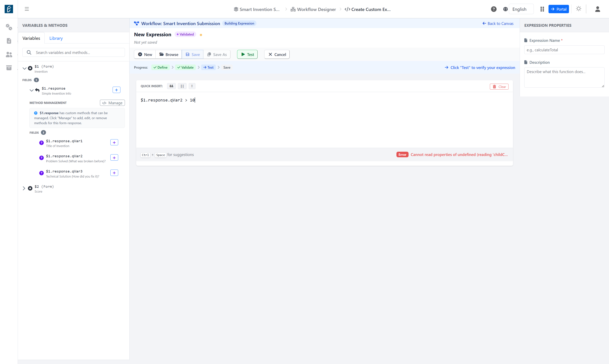Insert $1.response.qVar1 with plus icon

coord(114,143)
